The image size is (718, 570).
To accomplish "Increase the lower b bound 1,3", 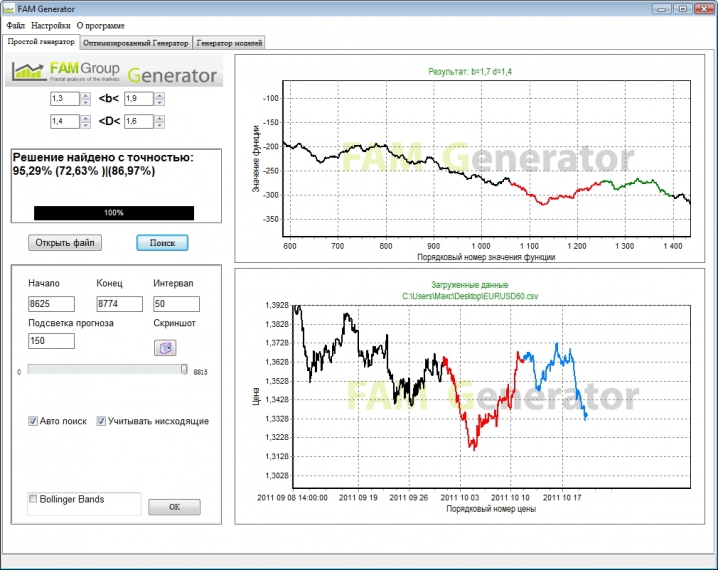I will 86,96.
